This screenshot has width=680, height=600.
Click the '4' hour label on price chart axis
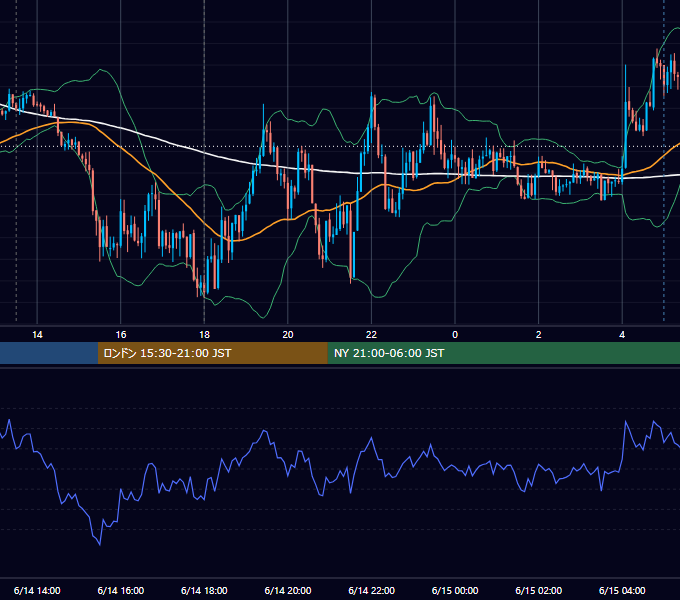(622, 335)
